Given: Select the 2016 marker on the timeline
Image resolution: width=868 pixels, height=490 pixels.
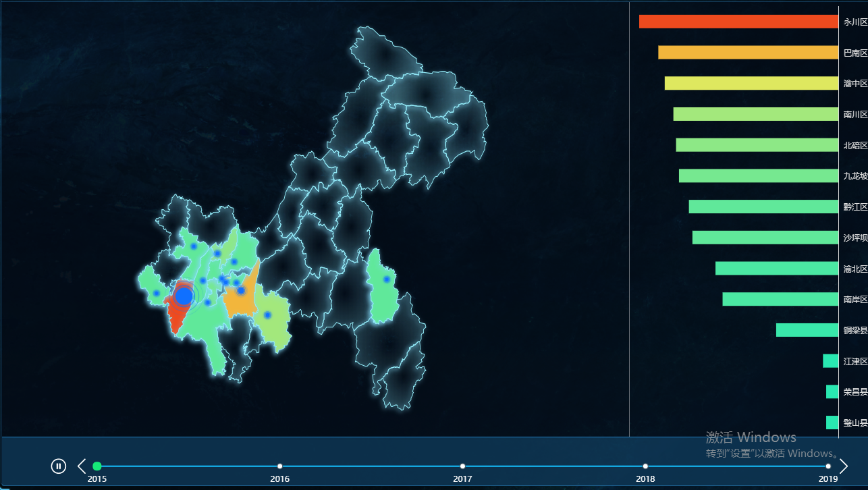Looking at the screenshot, I should click(x=280, y=466).
